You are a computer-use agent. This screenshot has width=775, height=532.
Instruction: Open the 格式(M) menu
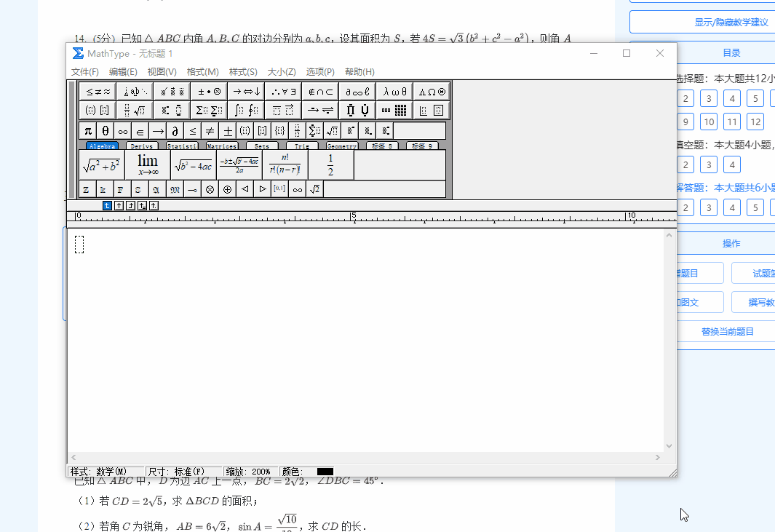[x=202, y=72]
